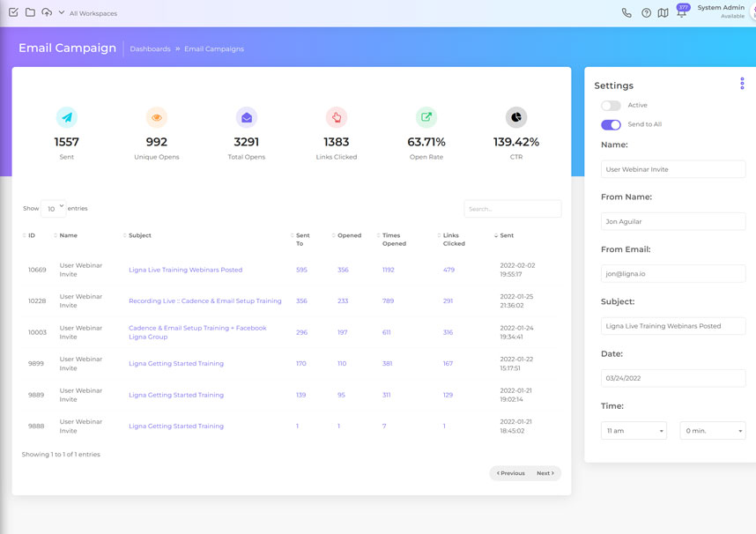Image resolution: width=756 pixels, height=534 pixels.
Task: Open the Settings three-dot options menu
Action: point(742,84)
